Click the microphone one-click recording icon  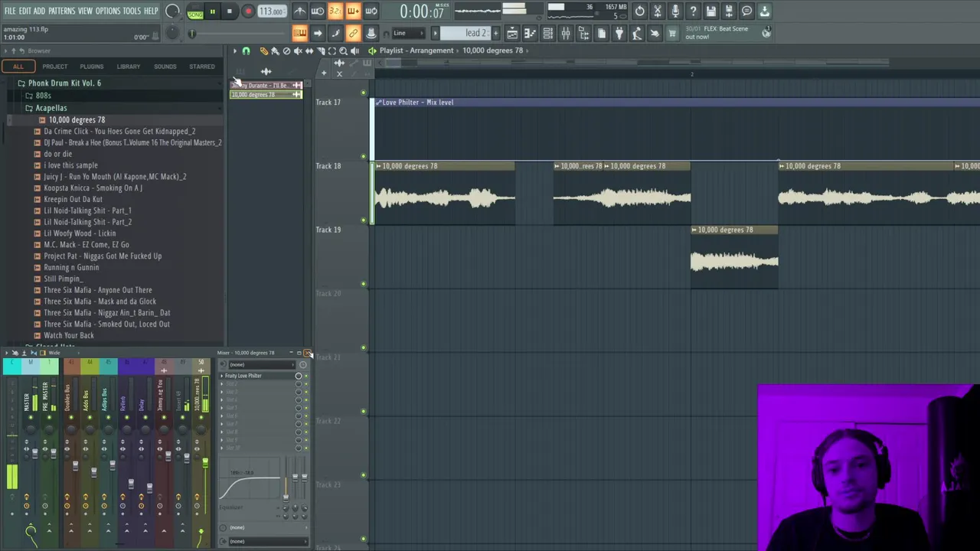coord(675,11)
